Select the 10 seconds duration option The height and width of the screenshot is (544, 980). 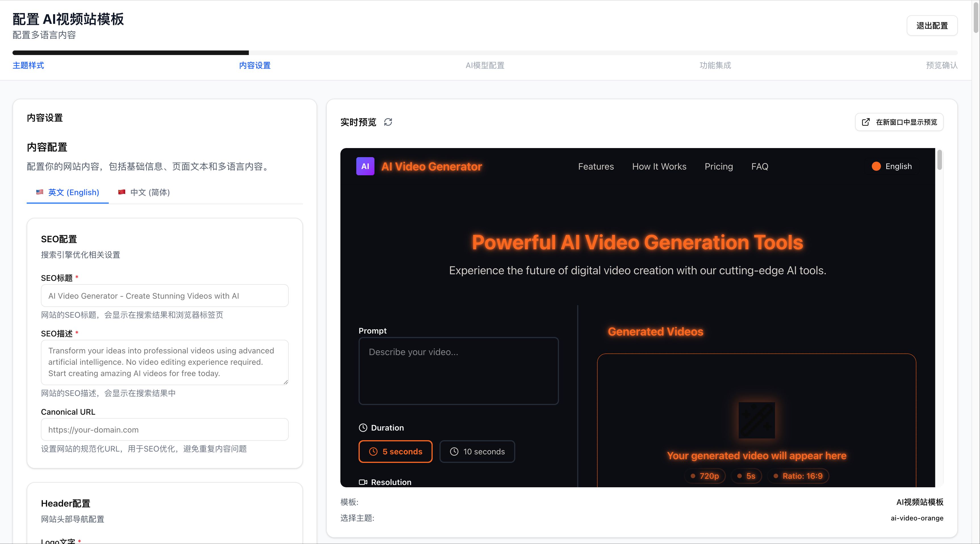[x=477, y=451]
